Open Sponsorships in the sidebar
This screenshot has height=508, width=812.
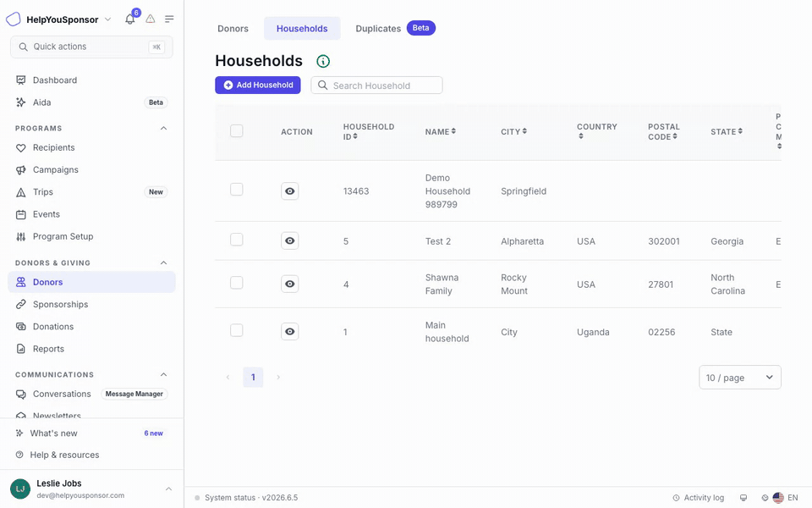(x=91, y=304)
